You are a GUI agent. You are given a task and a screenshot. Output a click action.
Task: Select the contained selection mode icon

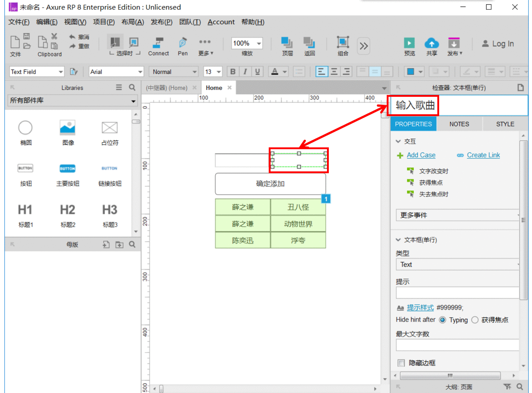coord(134,42)
